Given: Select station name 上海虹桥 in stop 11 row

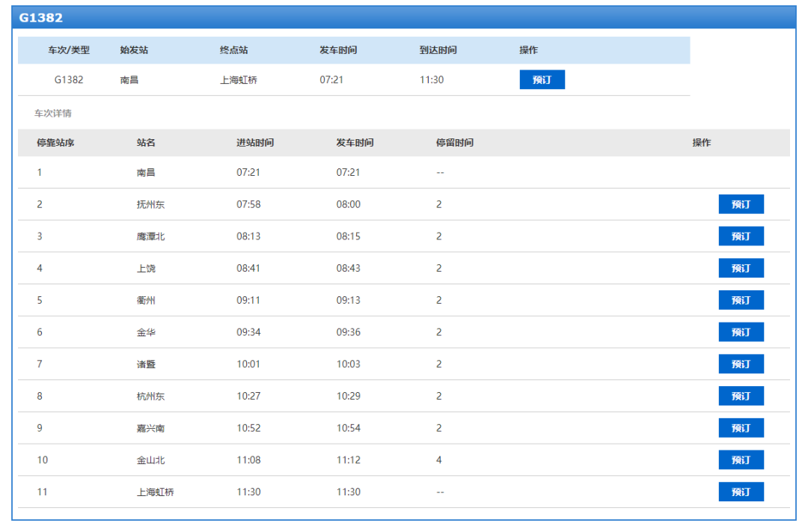Looking at the screenshot, I should 155,492.
